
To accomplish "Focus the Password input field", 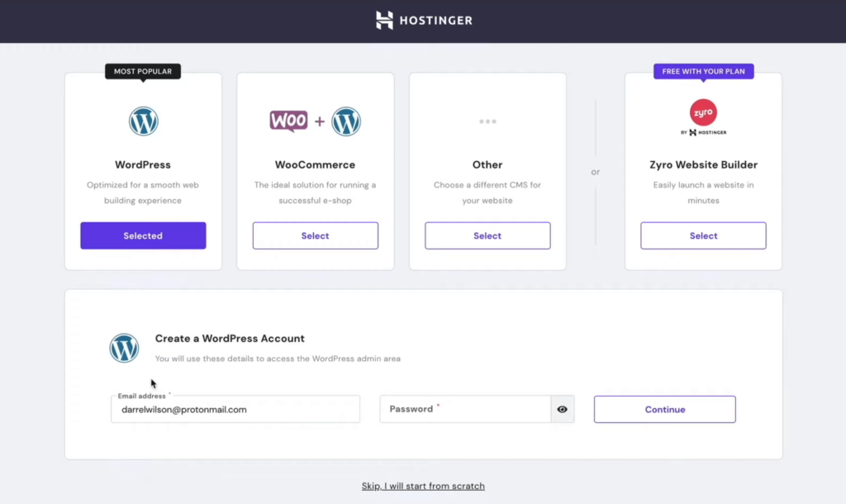I will pos(465,409).
